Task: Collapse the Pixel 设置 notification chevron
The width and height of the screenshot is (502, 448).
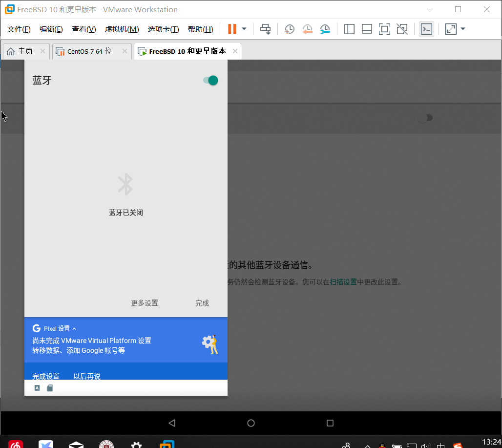Action: pyautogui.click(x=74, y=329)
